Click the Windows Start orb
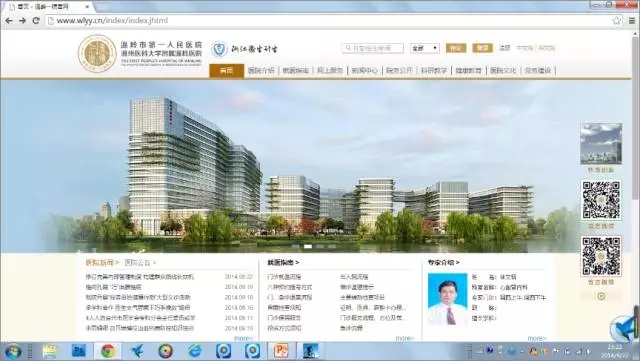 pyautogui.click(x=12, y=351)
